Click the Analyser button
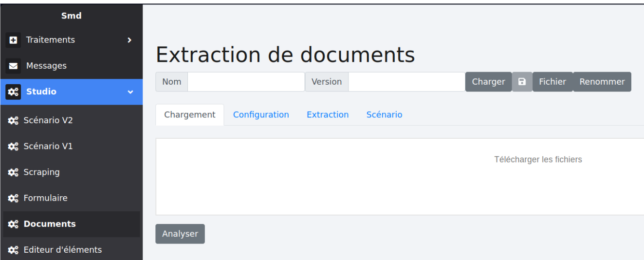Screen dimensions: 644x260 [180, 234]
